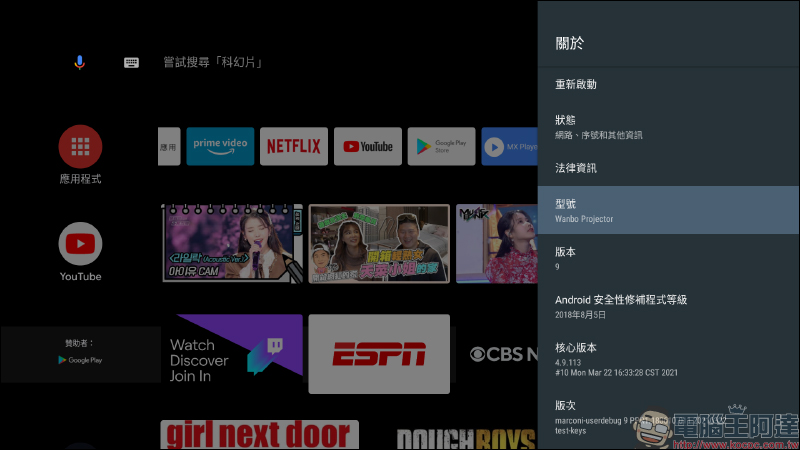Launch the Prime Video app tile

point(220,146)
